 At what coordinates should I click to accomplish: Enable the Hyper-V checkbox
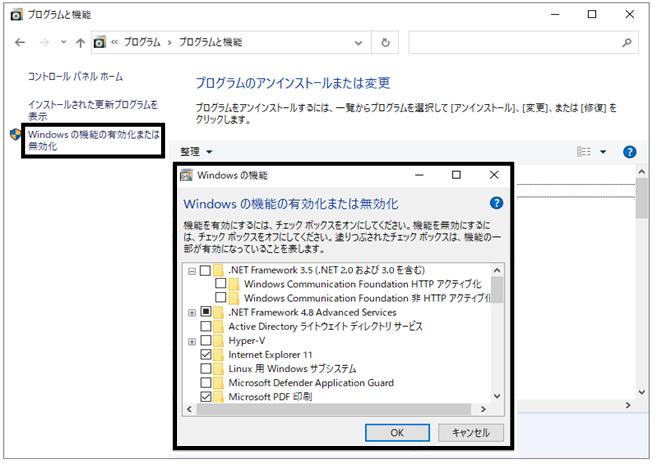point(206,340)
